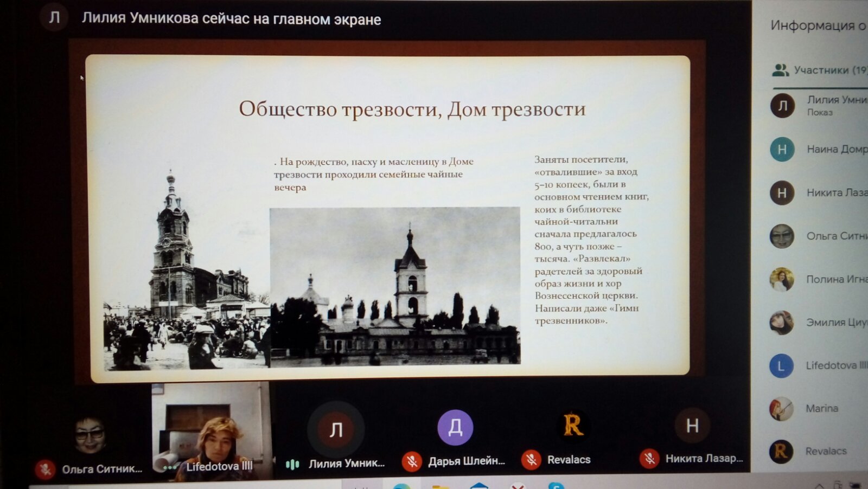Viewport: 868px width, 489px height.
Task: Click the Показ label under Лилия Умникова
Action: click(820, 112)
